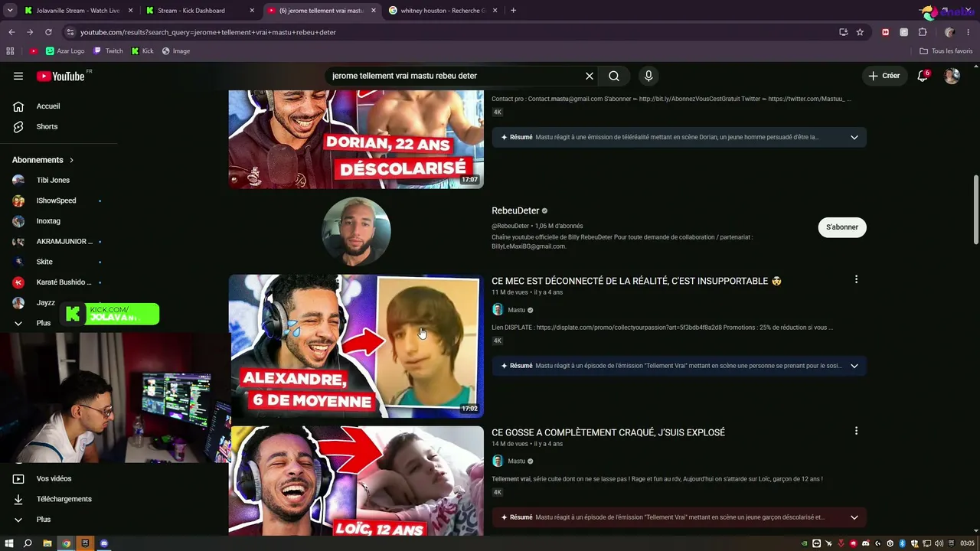Go back in browser history
This screenshot has width=980, height=551.
(11, 32)
